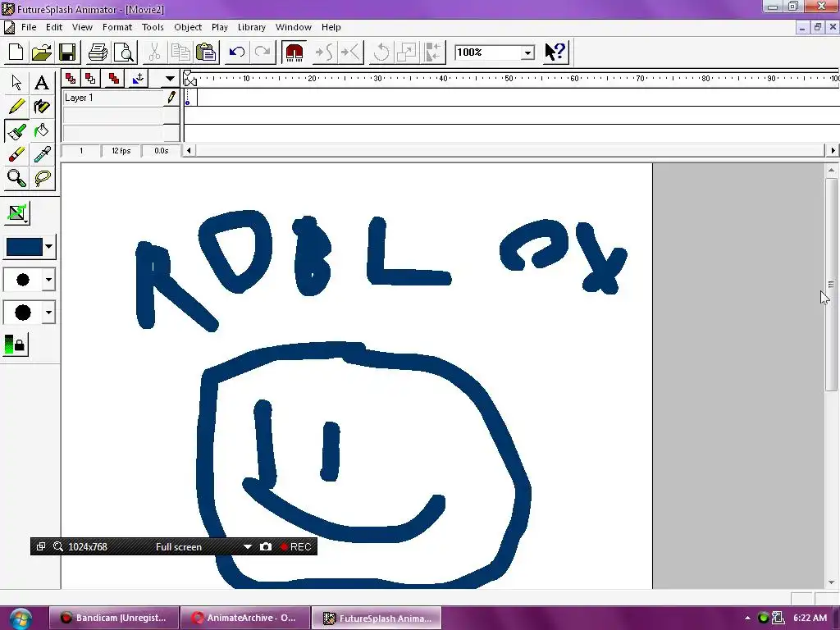Select the Ink Bottle tool
This screenshot has height=630, width=840.
click(x=41, y=107)
